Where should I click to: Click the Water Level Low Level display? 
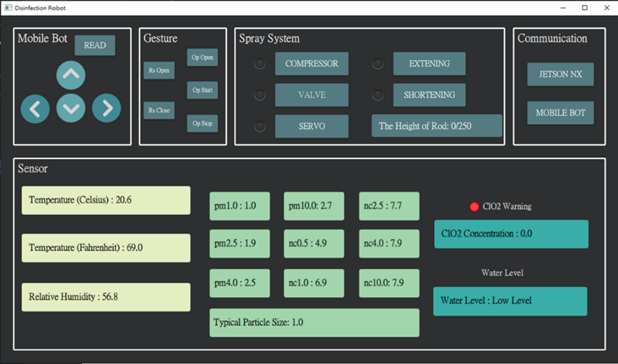510,301
